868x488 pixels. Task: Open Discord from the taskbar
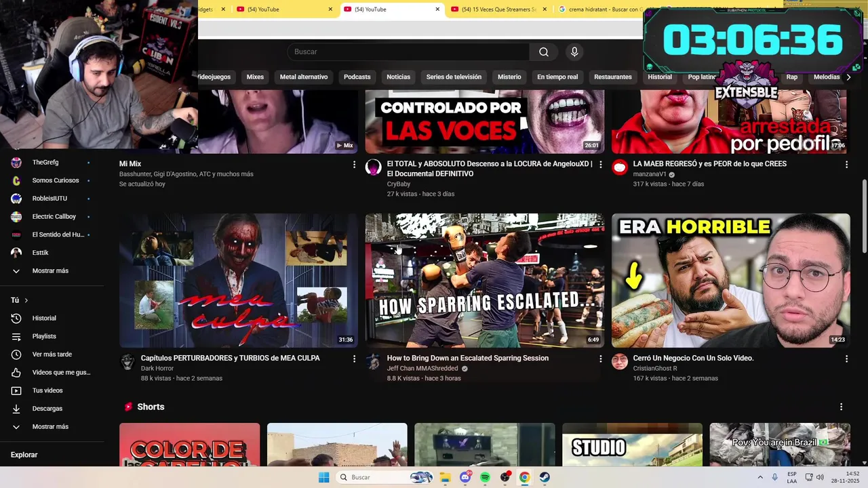click(465, 477)
